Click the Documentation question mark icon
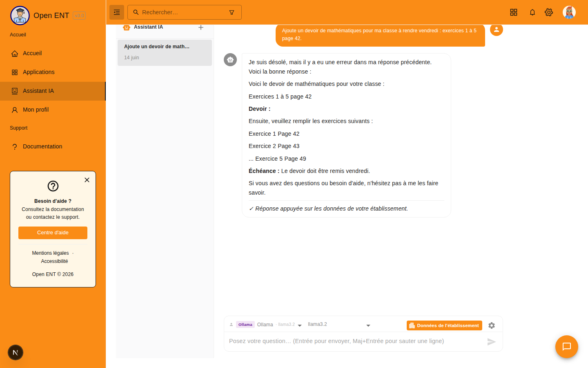The height and width of the screenshot is (368, 588). click(x=15, y=147)
